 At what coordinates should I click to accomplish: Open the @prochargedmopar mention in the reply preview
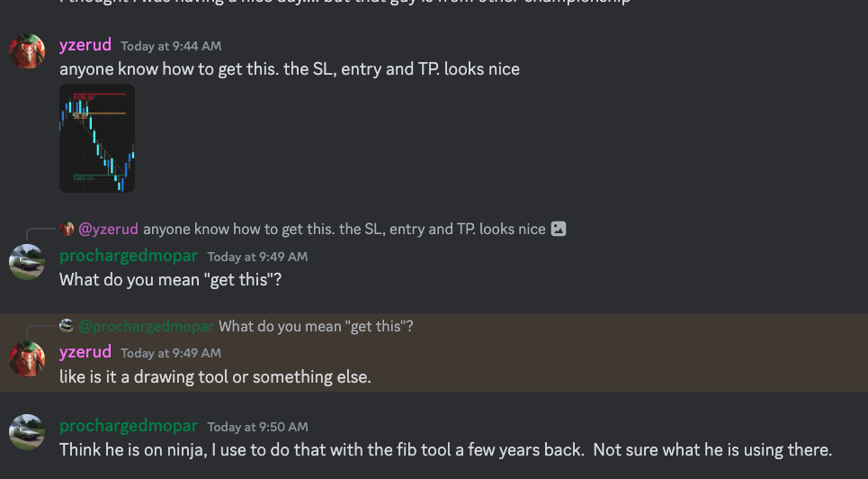153,326
